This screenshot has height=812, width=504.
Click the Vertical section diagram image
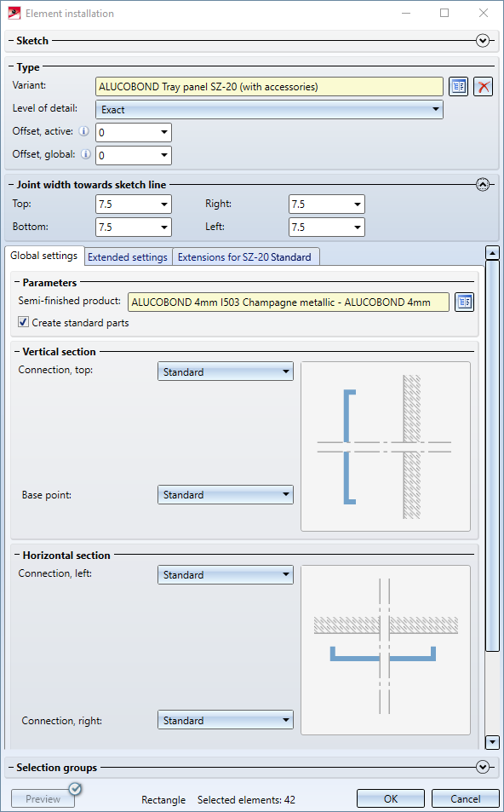(386, 446)
